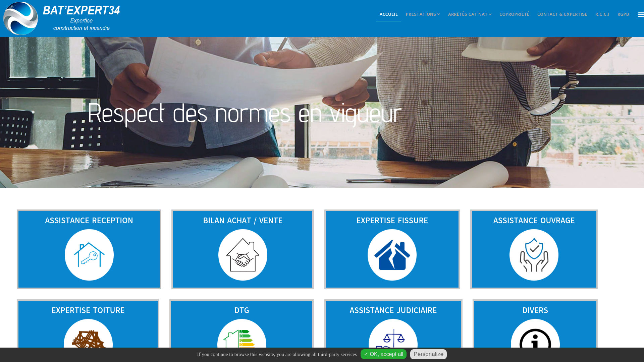Click the Personalize cookies button
The height and width of the screenshot is (362, 644).
tap(428, 354)
